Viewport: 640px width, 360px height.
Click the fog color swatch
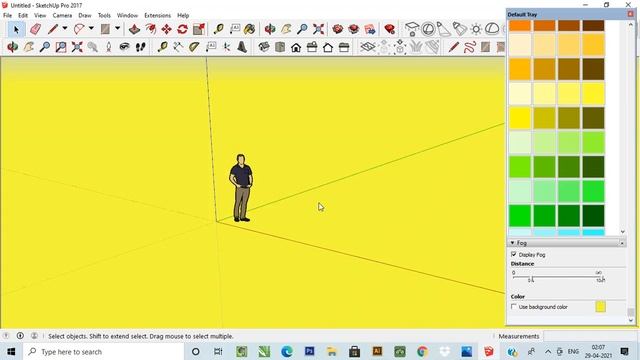click(600, 307)
